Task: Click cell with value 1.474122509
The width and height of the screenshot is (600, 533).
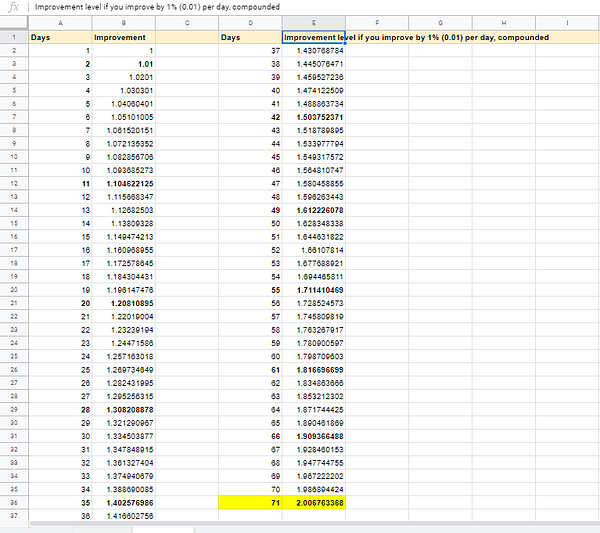Action: click(314, 90)
